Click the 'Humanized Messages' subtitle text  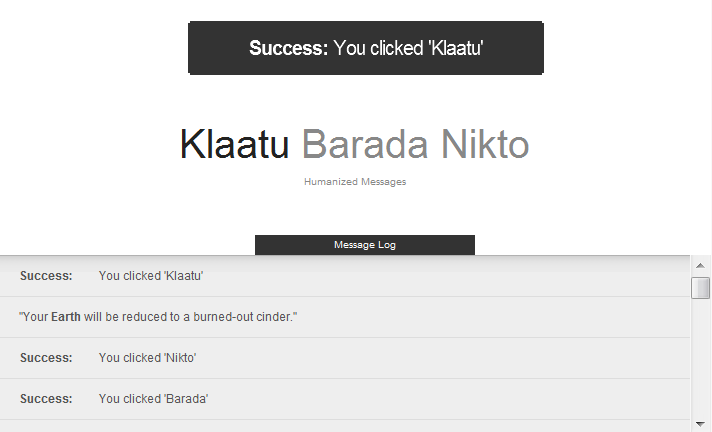click(355, 182)
